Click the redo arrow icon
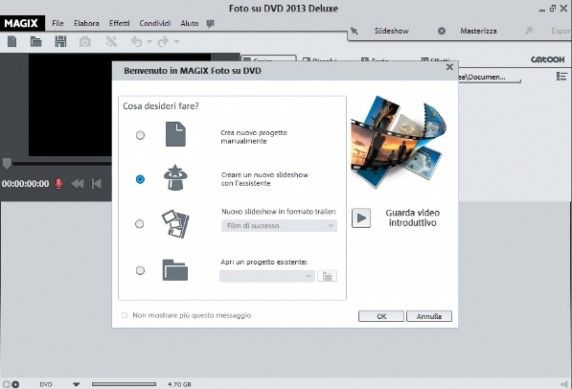 click(163, 42)
